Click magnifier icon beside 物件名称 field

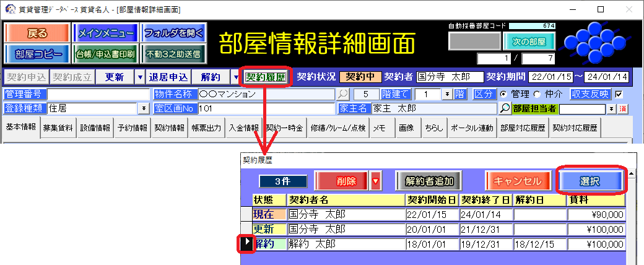pos(343,94)
